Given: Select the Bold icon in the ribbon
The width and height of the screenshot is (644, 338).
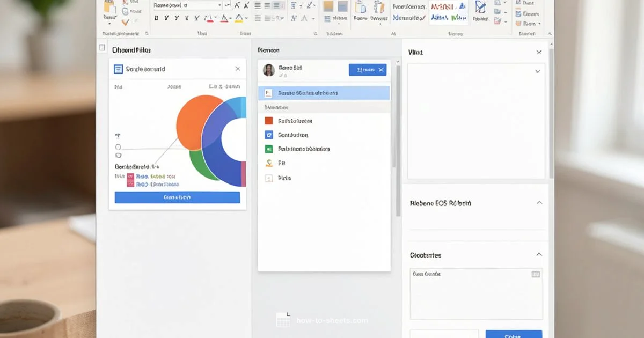Looking at the screenshot, I should pyautogui.click(x=157, y=17).
